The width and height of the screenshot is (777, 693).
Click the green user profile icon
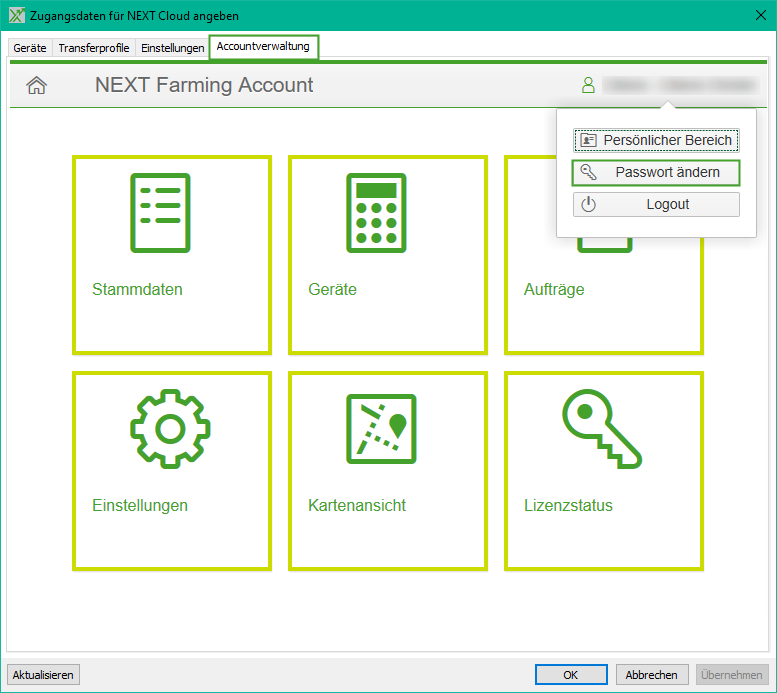coord(588,86)
